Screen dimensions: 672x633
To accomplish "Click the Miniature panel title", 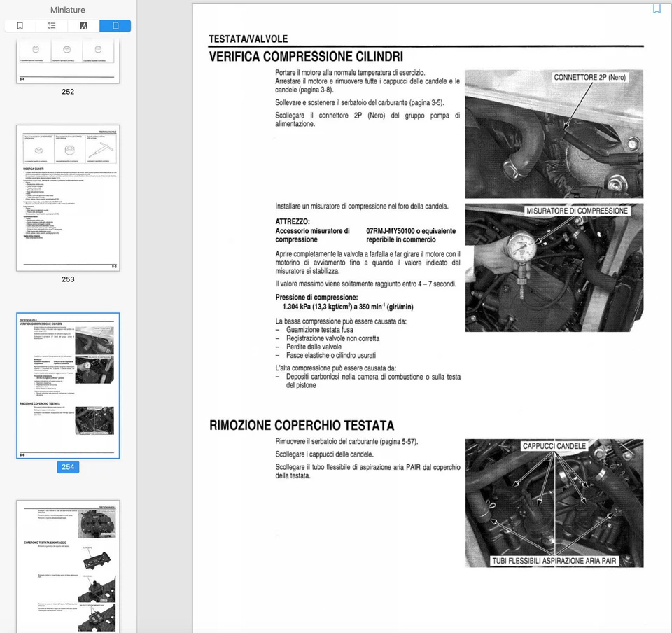I will coord(67,10).
